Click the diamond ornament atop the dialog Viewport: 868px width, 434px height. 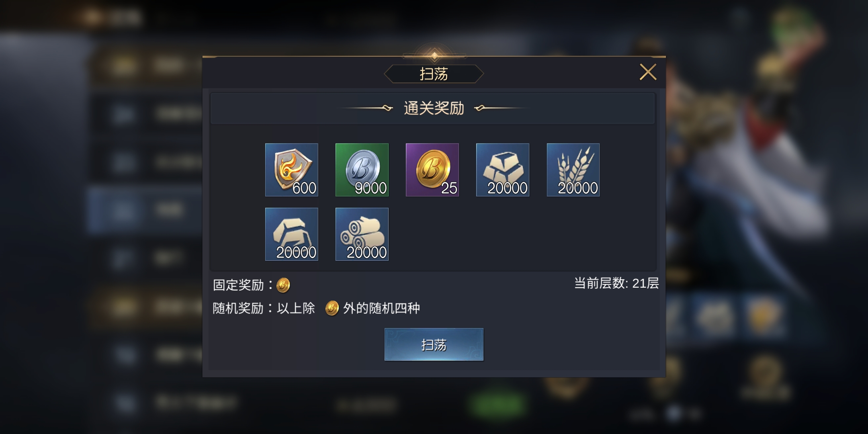click(434, 55)
